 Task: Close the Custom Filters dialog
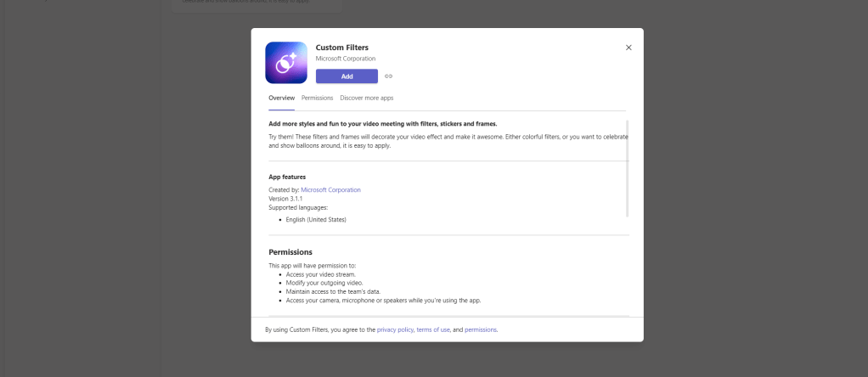[x=628, y=48]
